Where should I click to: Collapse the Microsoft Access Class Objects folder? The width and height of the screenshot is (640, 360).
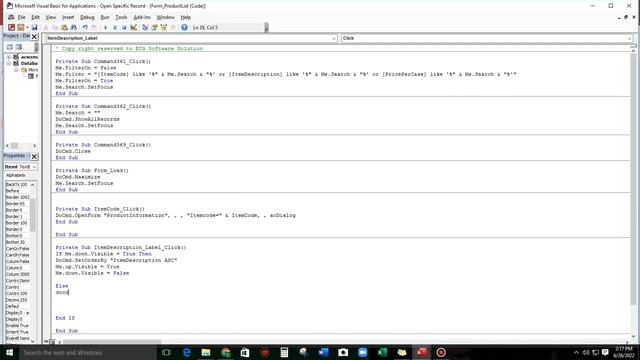pyautogui.click(x=16, y=70)
